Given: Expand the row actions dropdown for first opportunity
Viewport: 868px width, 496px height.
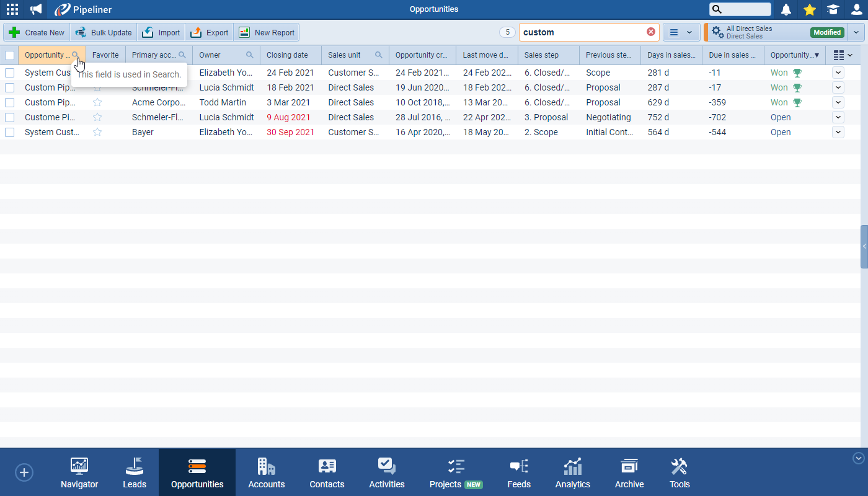Looking at the screenshot, I should [838, 72].
